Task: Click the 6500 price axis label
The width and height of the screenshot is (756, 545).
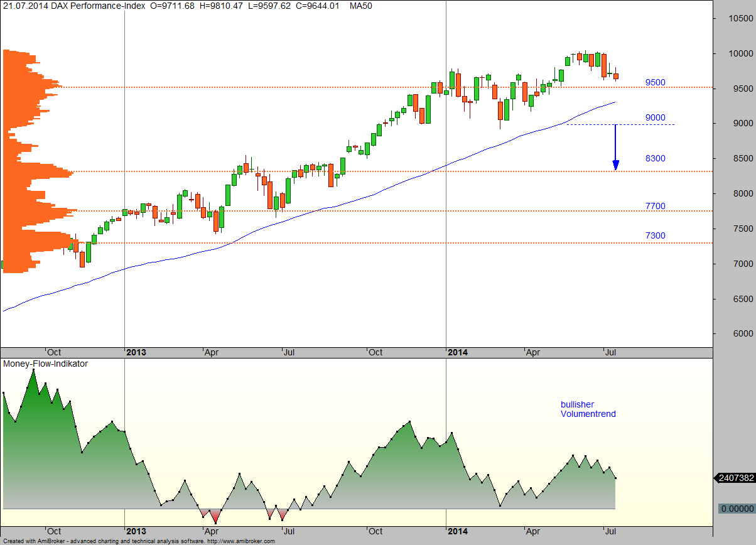Action: pyautogui.click(x=742, y=299)
